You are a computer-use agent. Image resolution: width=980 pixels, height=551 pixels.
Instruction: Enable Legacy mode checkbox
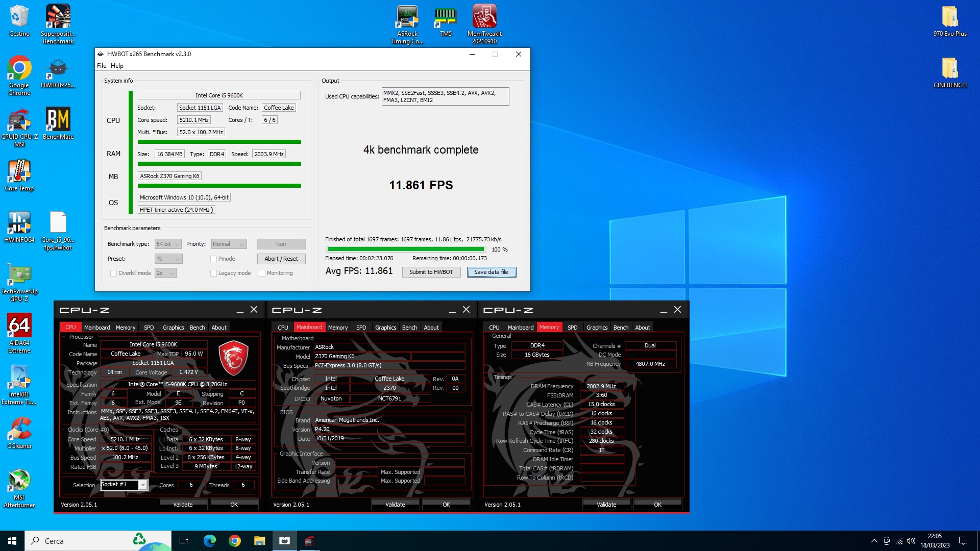click(x=214, y=273)
